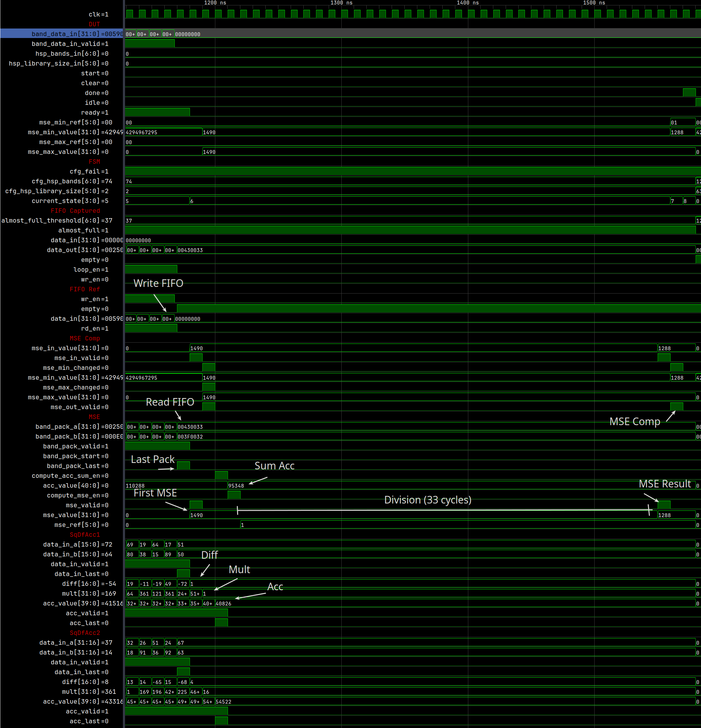701x728 pixels.
Task: Select hsp_library_size_in[5:0] signal
Action: click(59, 64)
